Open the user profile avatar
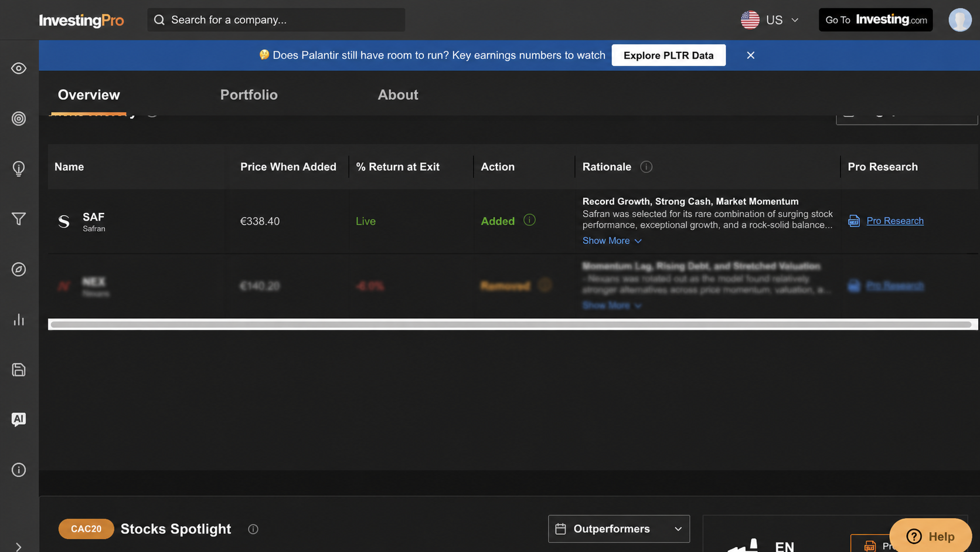This screenshot has height=552, width=980. 960,20
